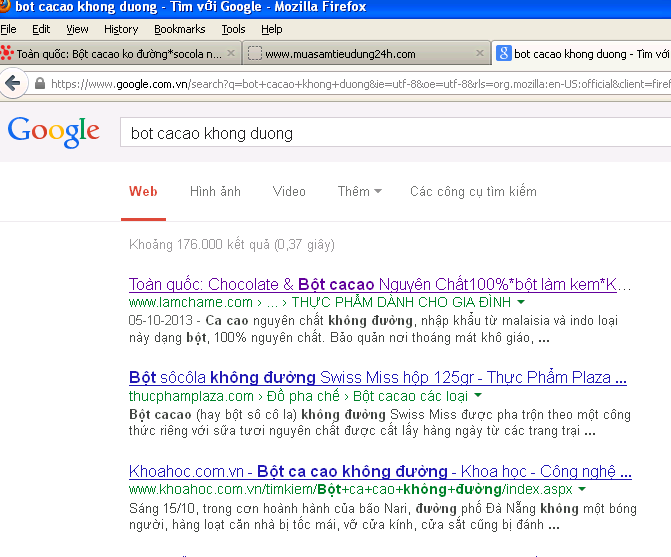Viewport: 671px width, 557px height.
Task: Expand the 'Thêm' dropdown in search filters
Action: point(359,191)
